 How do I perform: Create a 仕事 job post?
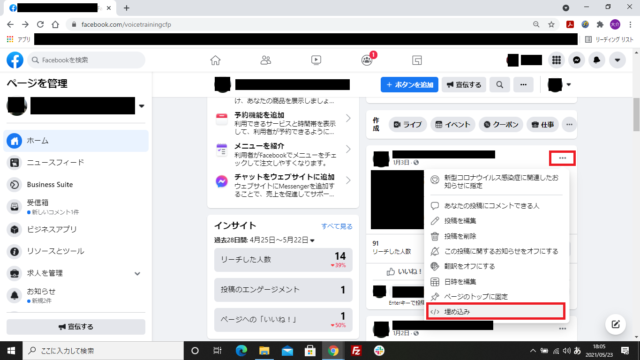click(542, 124)
